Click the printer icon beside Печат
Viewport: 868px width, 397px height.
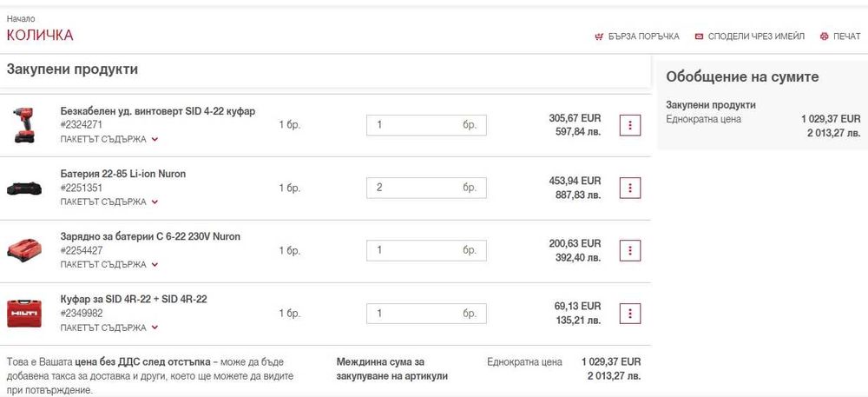(825, 36)
